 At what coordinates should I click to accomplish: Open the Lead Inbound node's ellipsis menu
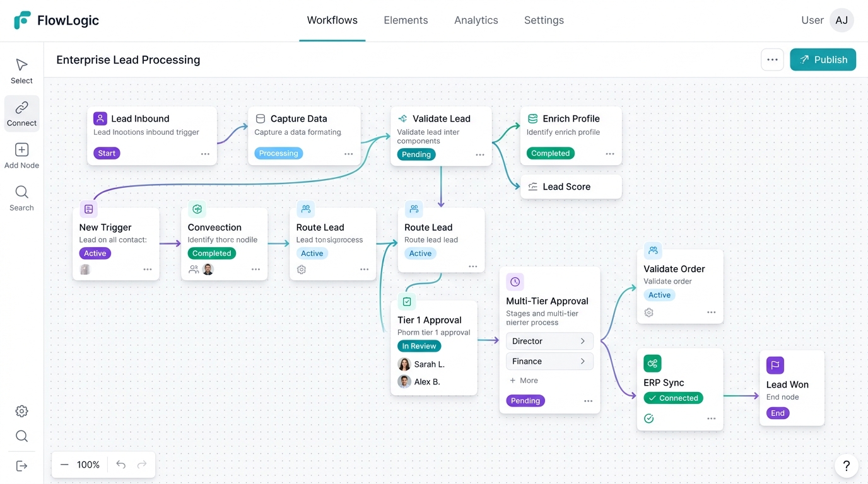[x=205, y=154]
